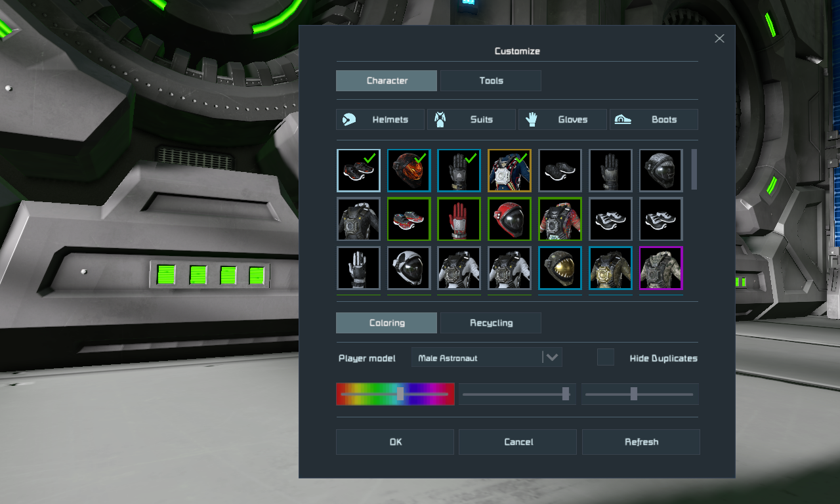Select the orange helmet skin
The width and height of the screenshot is (840, 504).
click(409, 171)
